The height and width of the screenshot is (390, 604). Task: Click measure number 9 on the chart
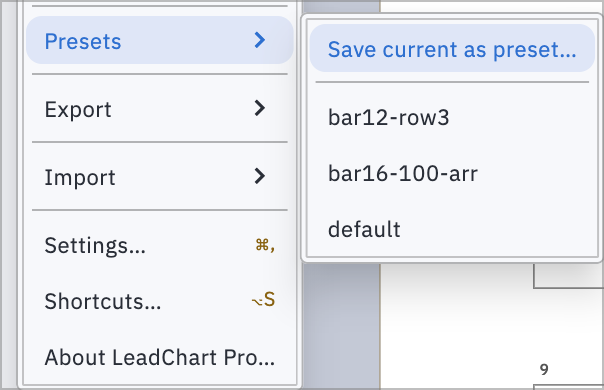pos(544,369)
